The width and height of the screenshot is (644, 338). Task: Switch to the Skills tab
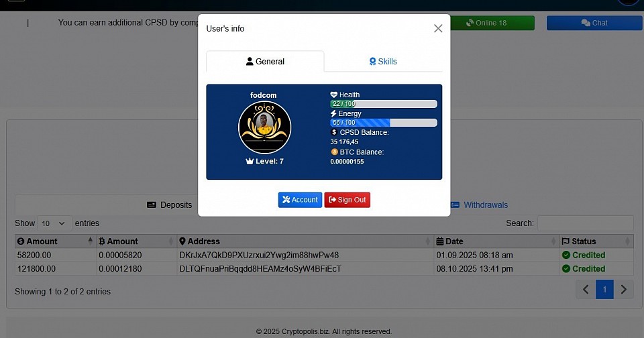pyautogui.click(x=383, y=62)
